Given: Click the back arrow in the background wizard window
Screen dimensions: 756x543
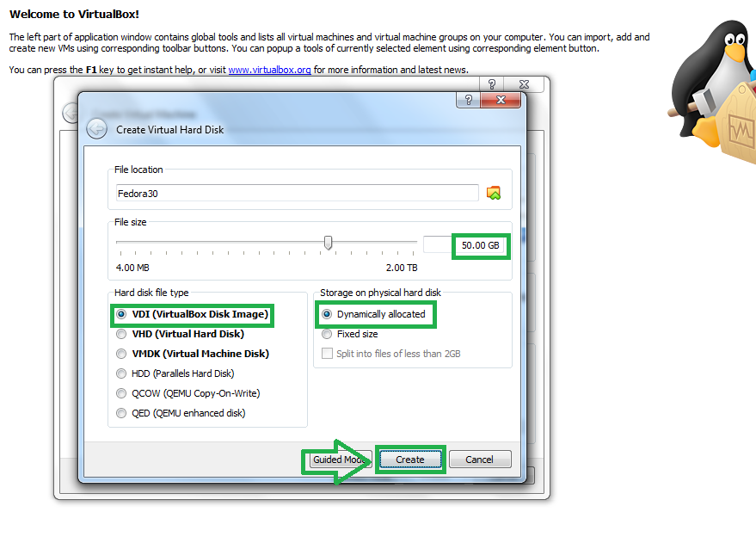Looking at the screenshot, I should click(x=71, y=113).
